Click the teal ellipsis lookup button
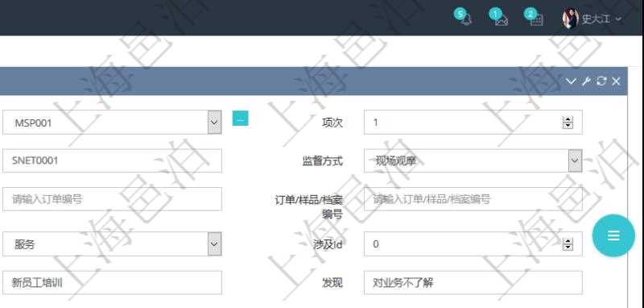 (240, 119)
